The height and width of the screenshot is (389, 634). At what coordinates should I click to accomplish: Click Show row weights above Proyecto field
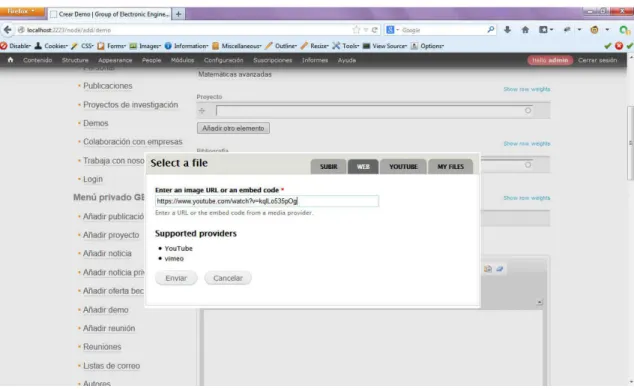526,89
